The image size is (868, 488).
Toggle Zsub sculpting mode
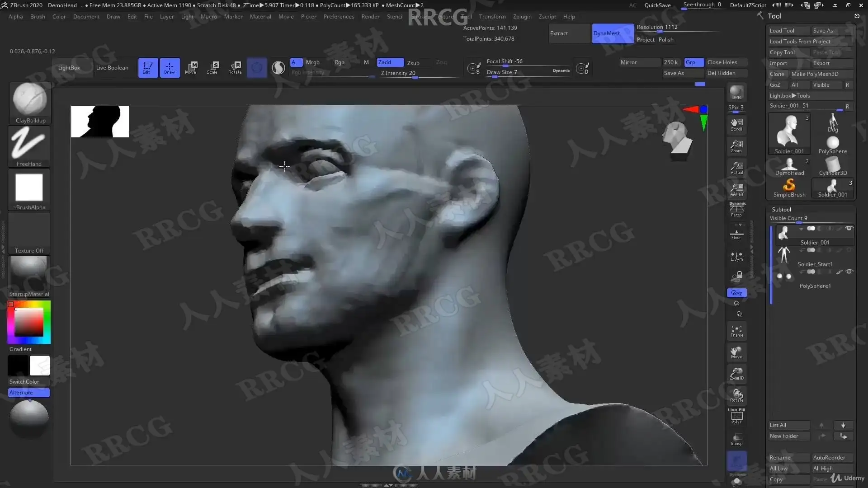click(x=413, y=63)
